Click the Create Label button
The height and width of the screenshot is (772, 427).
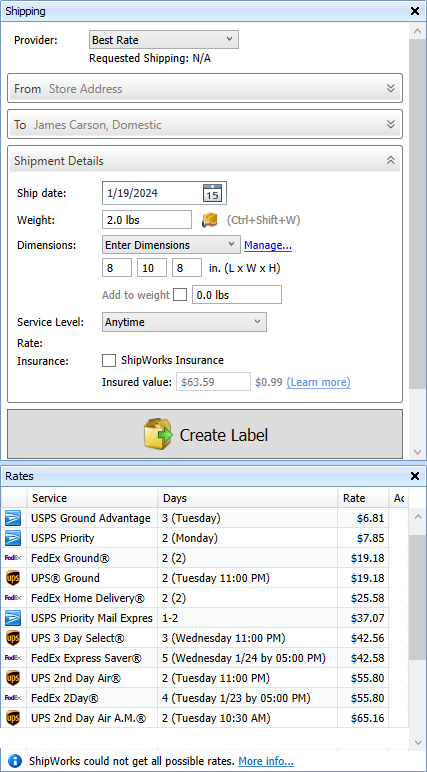205,435
